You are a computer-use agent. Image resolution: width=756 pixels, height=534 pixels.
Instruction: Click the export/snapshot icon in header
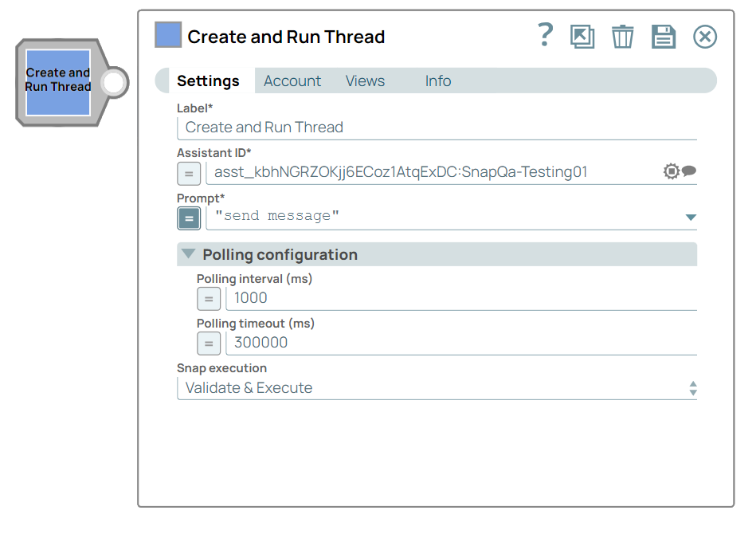(582, 37)
